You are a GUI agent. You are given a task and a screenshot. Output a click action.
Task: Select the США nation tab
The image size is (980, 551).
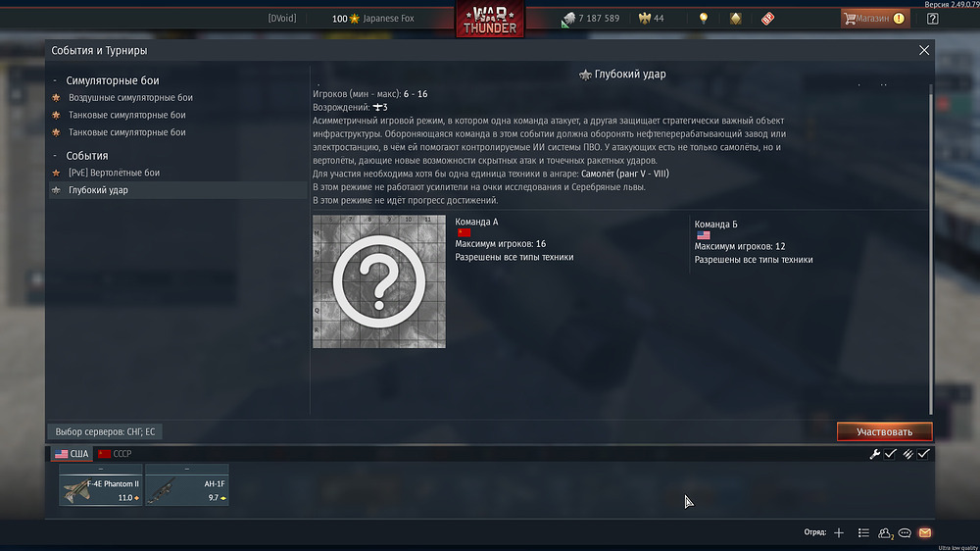pos(72,453)
